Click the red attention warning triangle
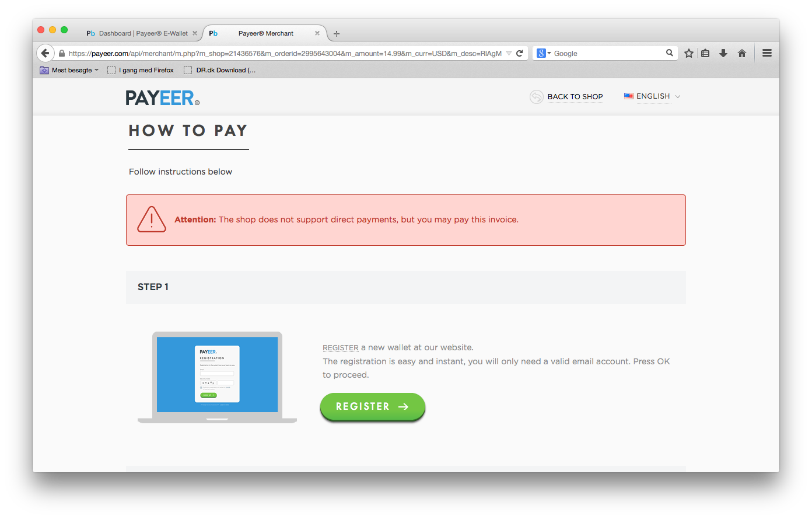The height and width of the screenshot is (519, 812). 152,220
